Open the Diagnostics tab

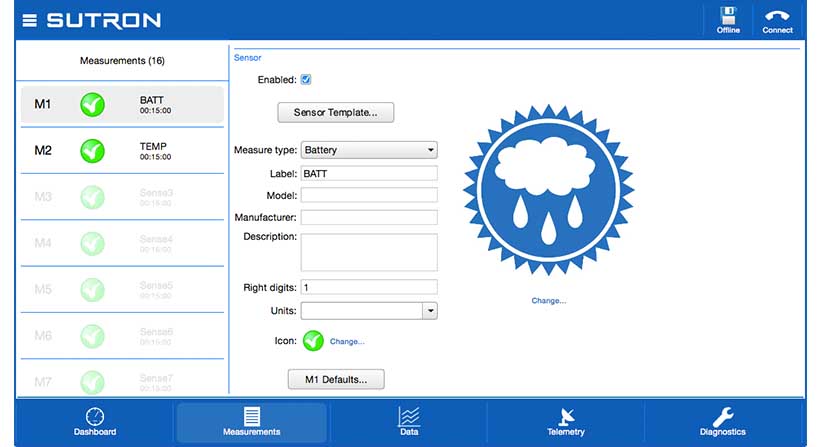(x=723, y=422)
